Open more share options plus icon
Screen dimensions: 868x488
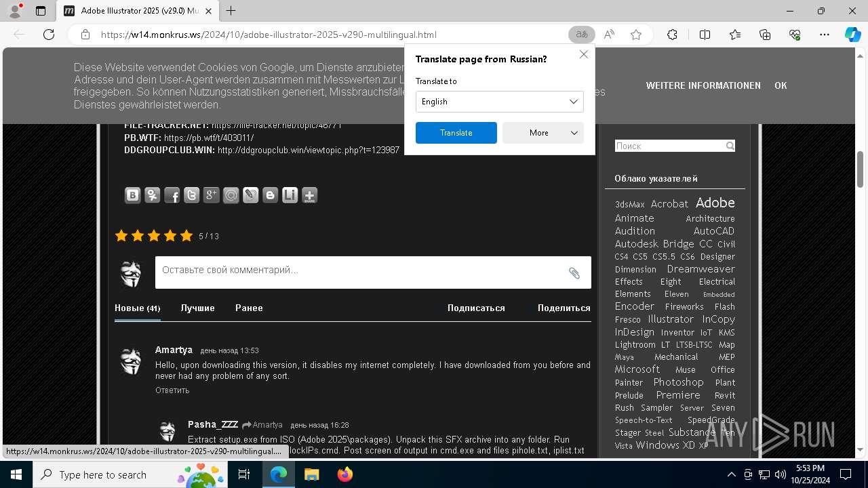[x=310, y=195]
